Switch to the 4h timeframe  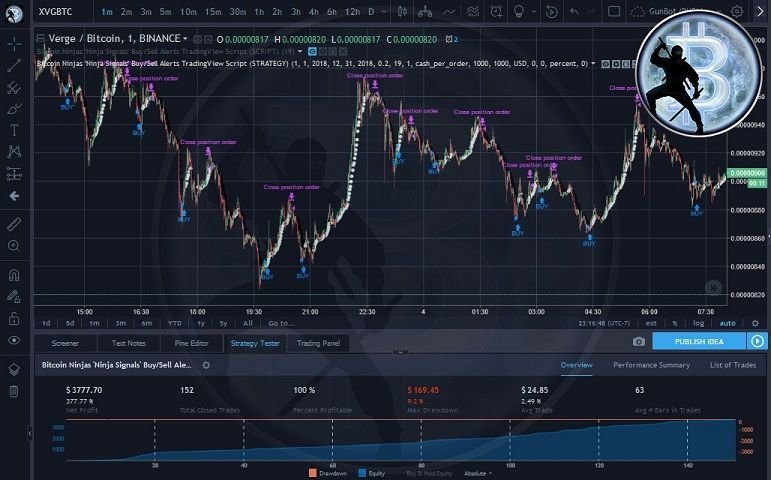pos(314,12)
